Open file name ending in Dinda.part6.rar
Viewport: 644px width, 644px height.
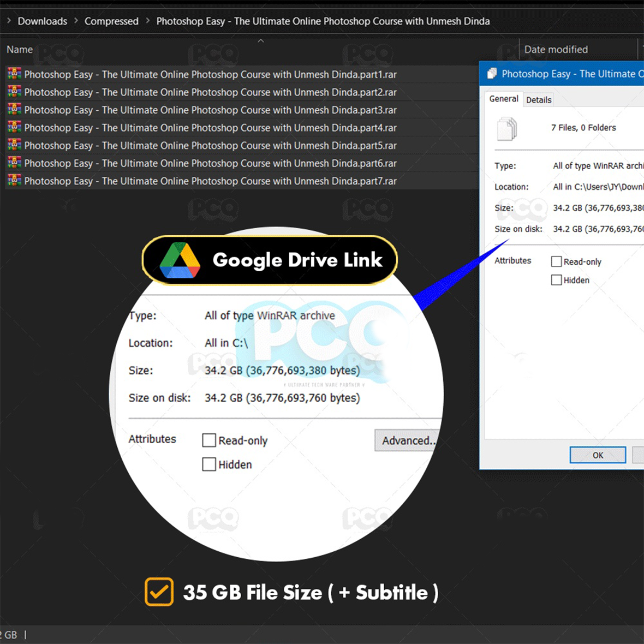tap(210, 163)
